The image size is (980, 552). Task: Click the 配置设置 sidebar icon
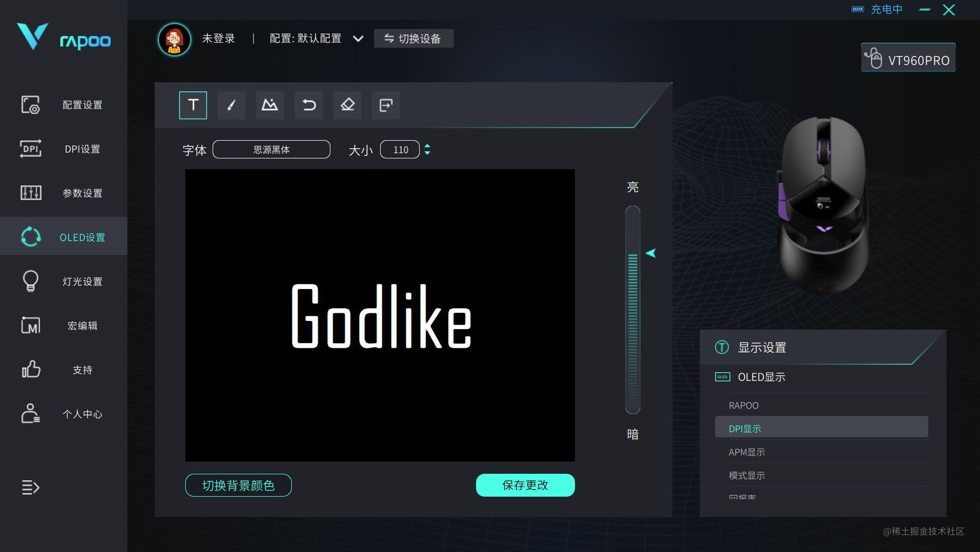(x=30, y=105)
